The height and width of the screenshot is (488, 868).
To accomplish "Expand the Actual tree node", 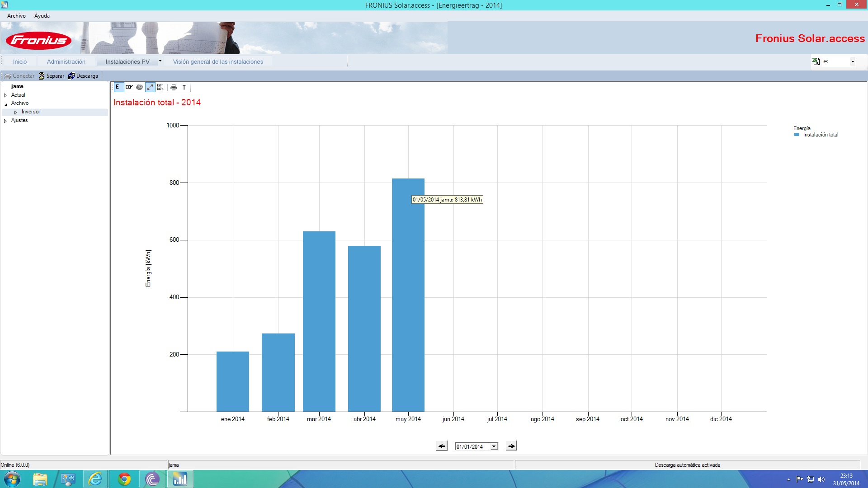I will click(x=5, y=95).
